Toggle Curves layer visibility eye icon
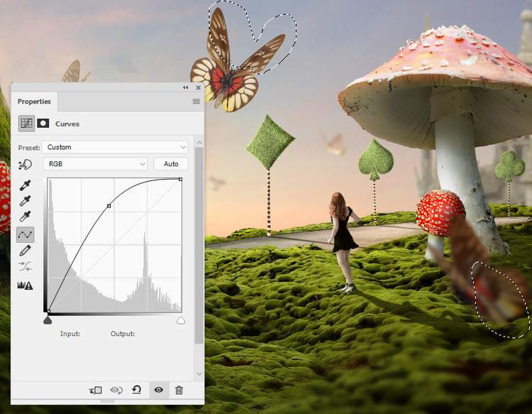 click(158, 390)
